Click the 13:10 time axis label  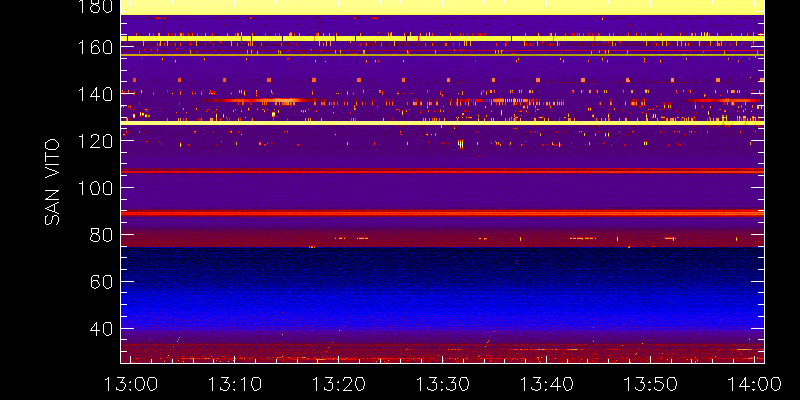tap(235, 383)
